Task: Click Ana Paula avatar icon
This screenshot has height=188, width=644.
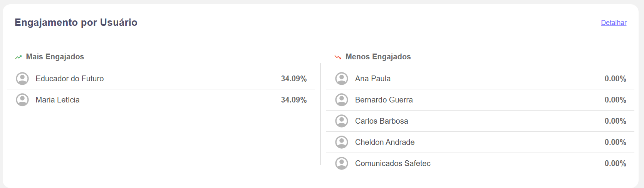Action: 342,79
